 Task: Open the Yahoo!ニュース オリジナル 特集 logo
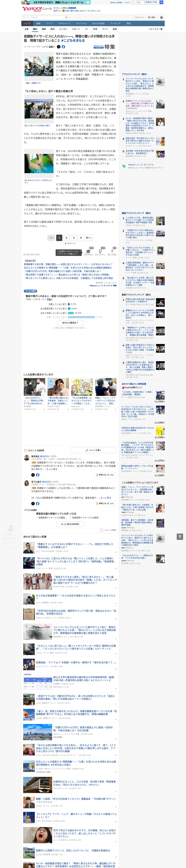coord(104,47)
